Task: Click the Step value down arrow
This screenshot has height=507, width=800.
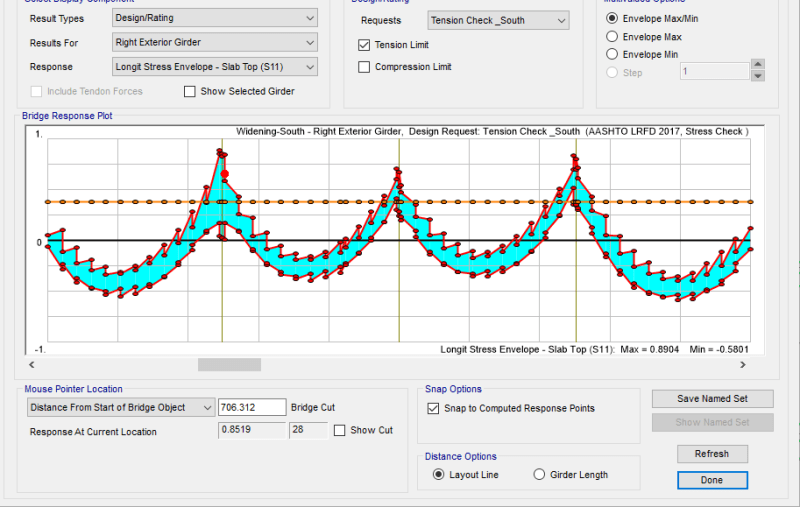Action: pyautogui.click(x=758, y=75)
